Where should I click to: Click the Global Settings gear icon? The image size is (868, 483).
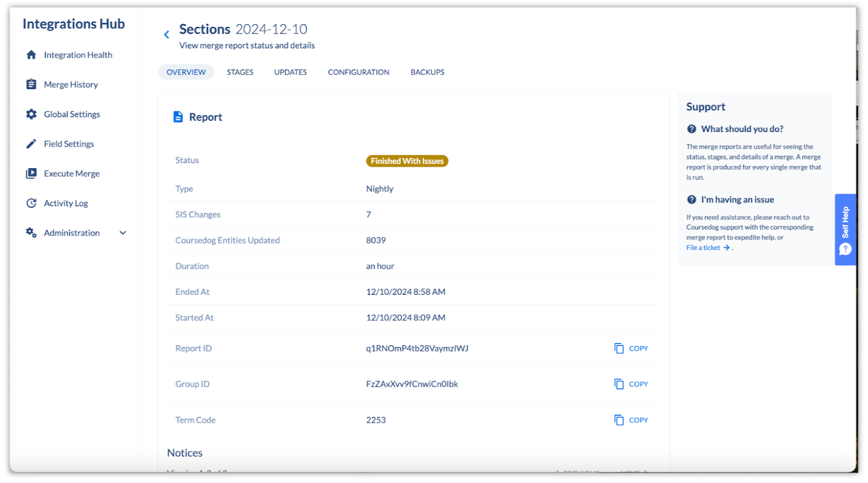pyautogui.click(x=31, y=114)
